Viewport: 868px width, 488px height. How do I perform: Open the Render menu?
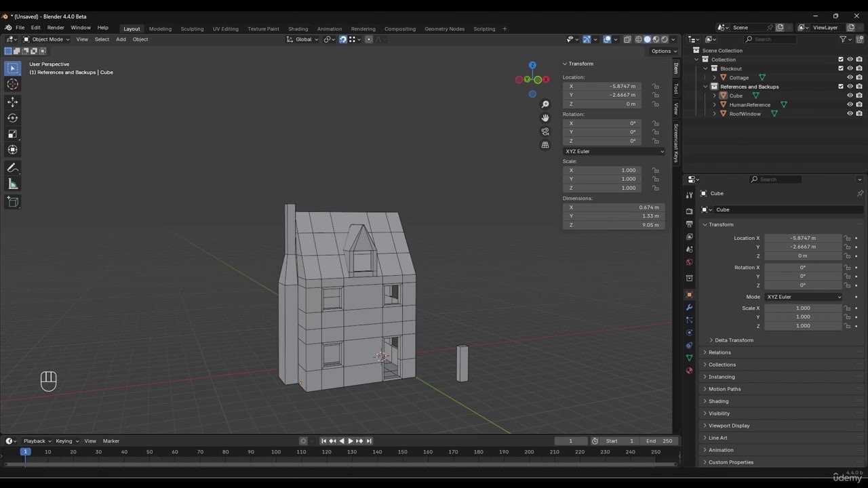tap(56, 28)
